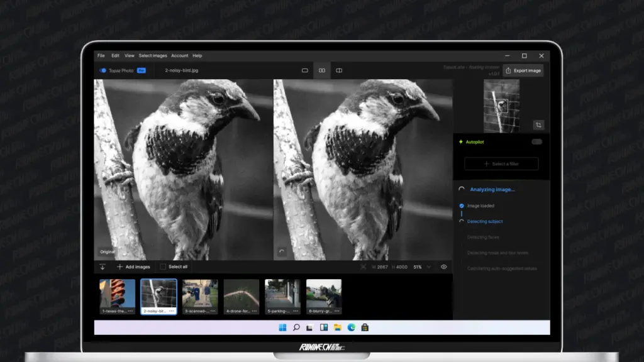Viewport: 644px width, 362px height.
Task: Click the Export image button
Action: pos(523,70)
